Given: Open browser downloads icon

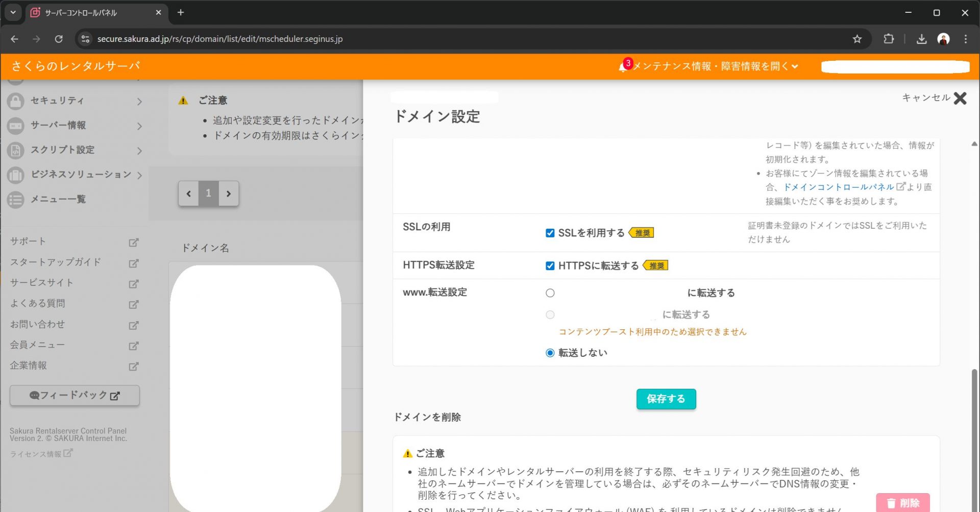Looking at the screenshot, I should (x=921, y=39).
